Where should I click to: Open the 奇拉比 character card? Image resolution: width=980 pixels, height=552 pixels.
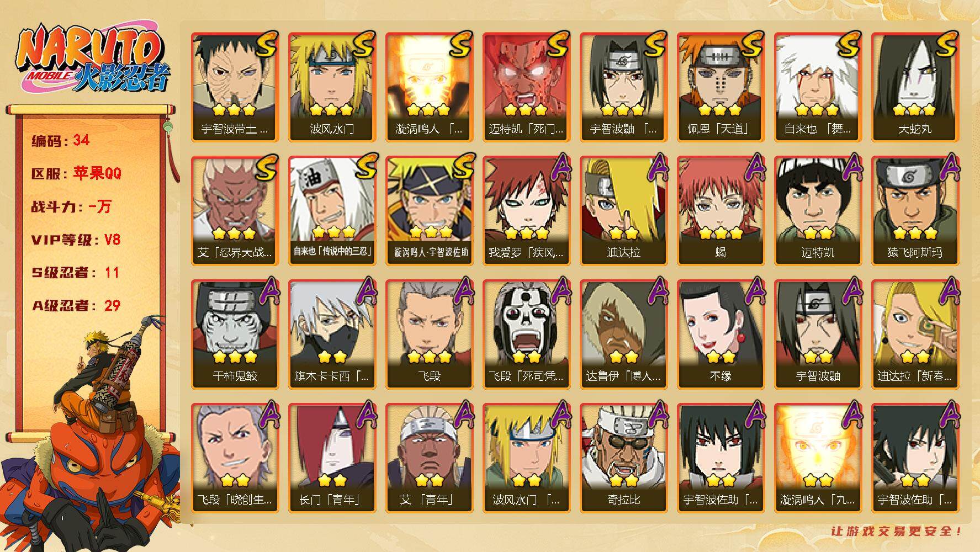pos(623,458)
